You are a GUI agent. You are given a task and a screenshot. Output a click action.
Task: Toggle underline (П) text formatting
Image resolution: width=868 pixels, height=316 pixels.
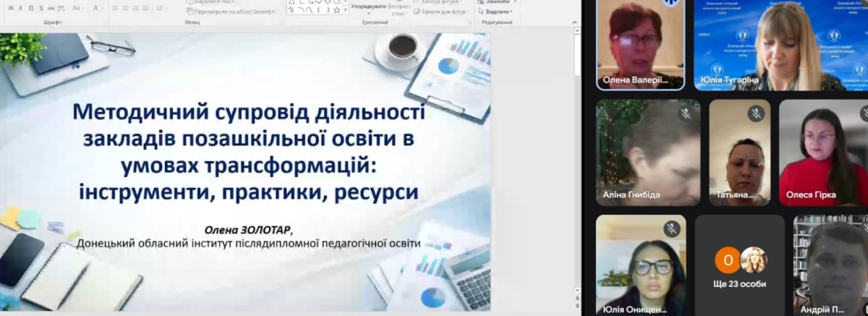click(x=31, y=8)
